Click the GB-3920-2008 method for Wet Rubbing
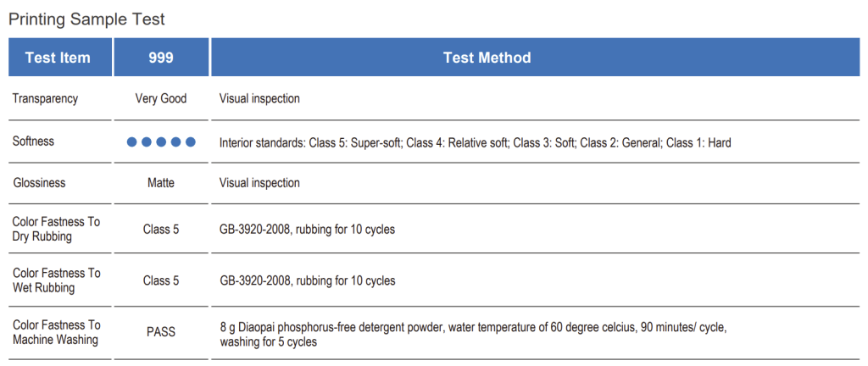This screenshot has width=868, height=366. [307, 280]
